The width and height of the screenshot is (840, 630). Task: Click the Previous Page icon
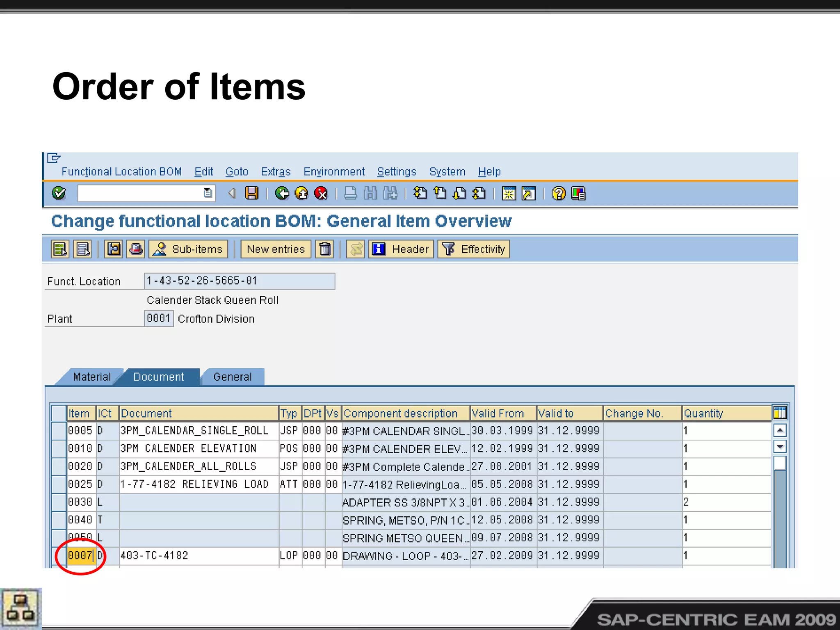[x=440, y=193]
